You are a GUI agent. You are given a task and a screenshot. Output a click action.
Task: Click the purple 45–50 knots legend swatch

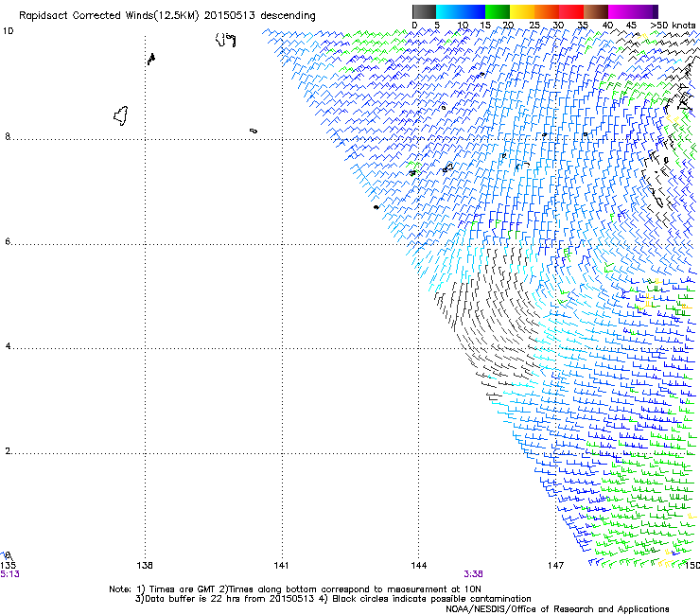click(x=645, y=11)
